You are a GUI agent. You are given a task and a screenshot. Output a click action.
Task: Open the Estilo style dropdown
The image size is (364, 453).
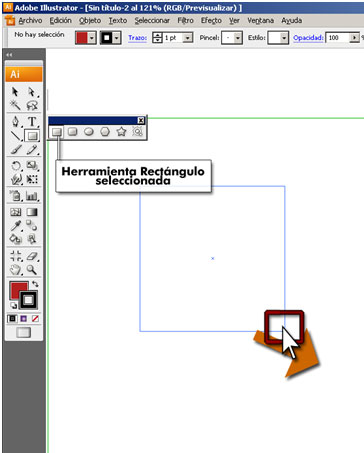(x=284, y=38)
